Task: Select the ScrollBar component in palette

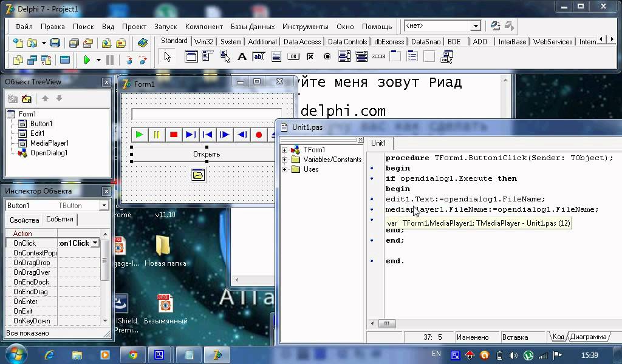Action: point(378,56)
